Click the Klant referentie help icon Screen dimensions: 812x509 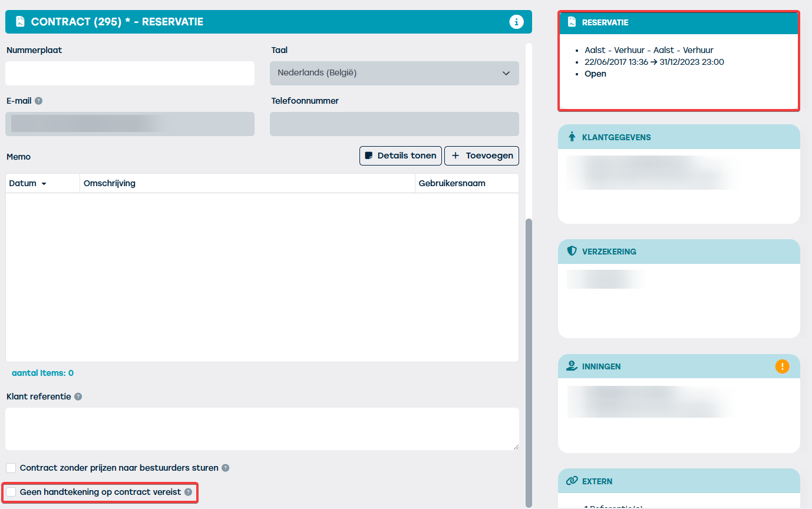point(78,396)
